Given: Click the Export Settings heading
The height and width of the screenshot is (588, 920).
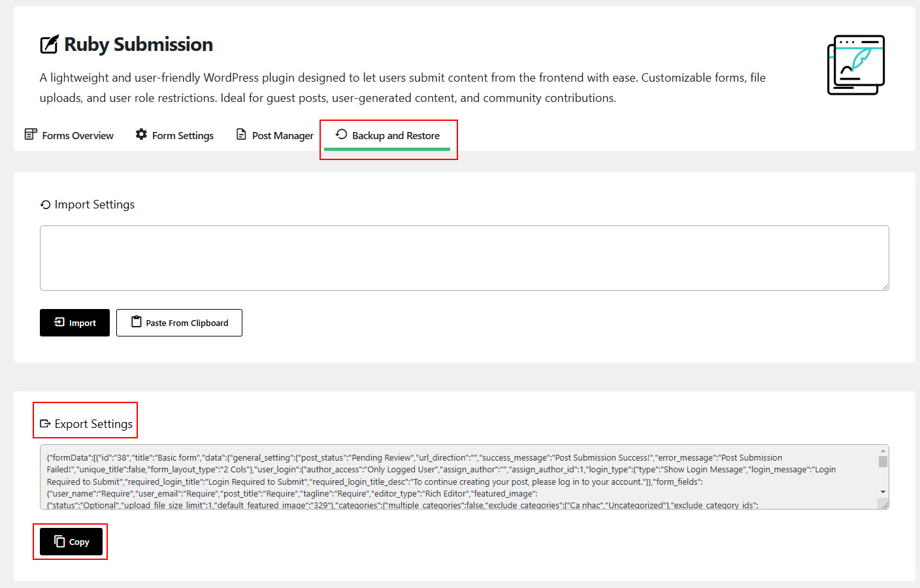Looking at the screenshot, I should [93, 424].
